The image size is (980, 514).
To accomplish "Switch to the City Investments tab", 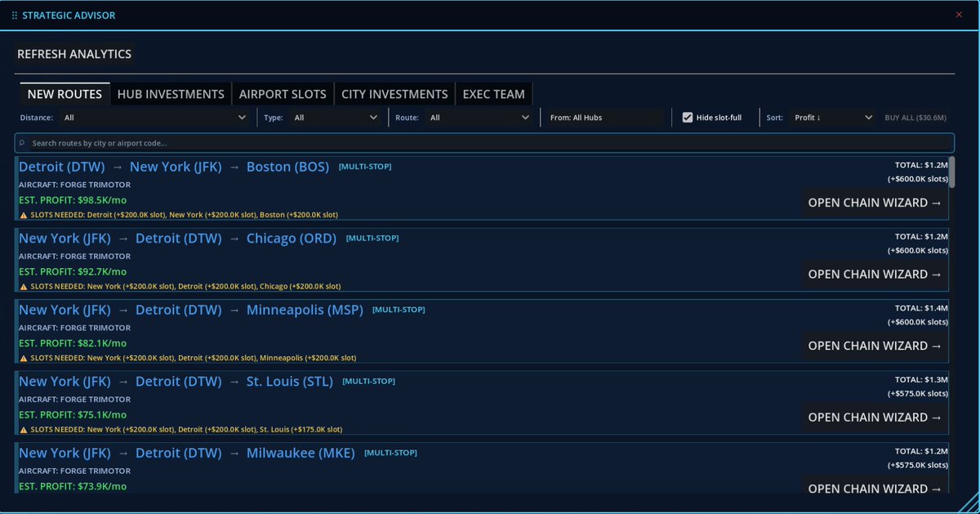I will [394, 94].
